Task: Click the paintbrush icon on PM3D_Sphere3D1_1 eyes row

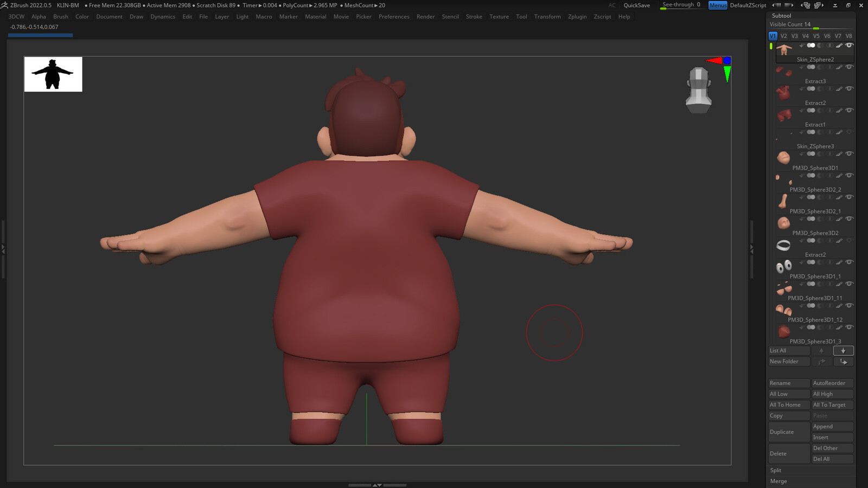Action: click(x=839, y=262)
